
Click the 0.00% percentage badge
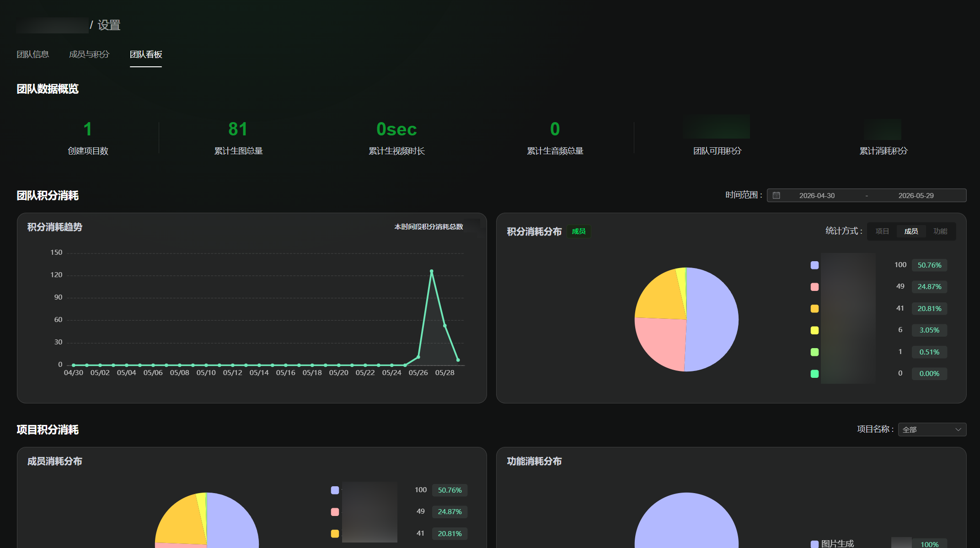[x=929, y=374]
